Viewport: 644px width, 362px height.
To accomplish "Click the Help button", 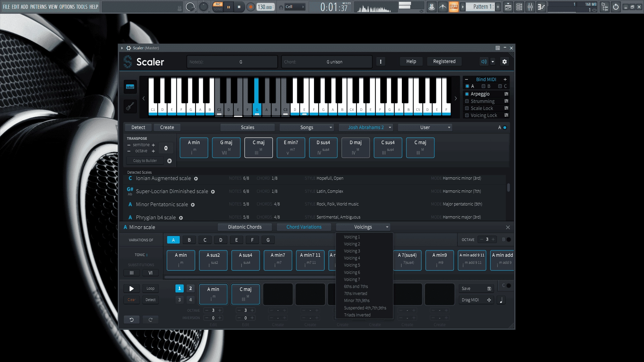I will click(x=411, y=61).
